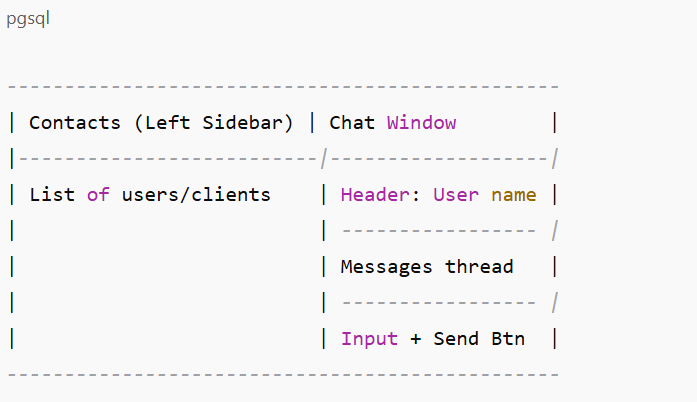The image size is (697, 402).
Task: Click the word Send in the diagram
Action: 456,338
